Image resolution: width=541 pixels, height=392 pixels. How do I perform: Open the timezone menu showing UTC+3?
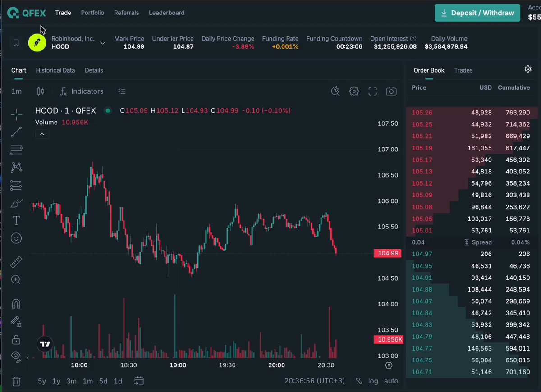point(315,381)
